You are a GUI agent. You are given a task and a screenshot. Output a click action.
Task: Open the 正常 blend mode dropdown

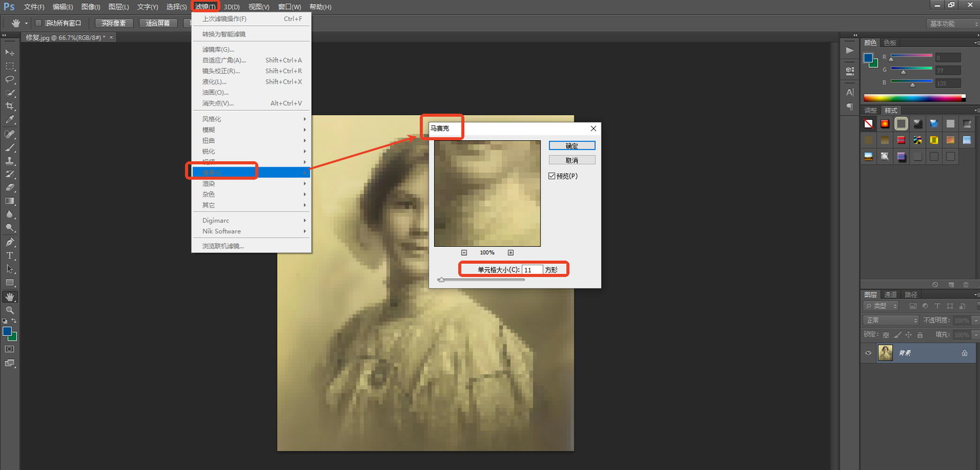pos(891,320)
